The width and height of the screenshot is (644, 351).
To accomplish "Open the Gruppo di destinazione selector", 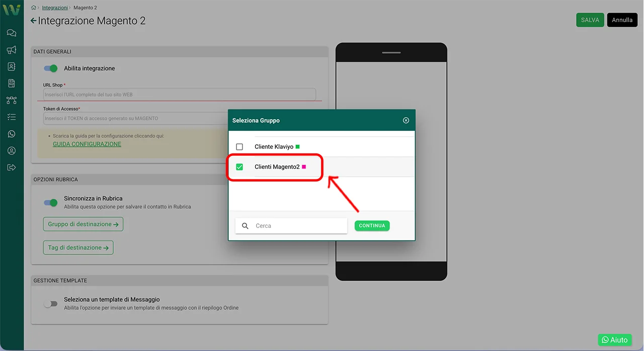I will pos(83,224).
